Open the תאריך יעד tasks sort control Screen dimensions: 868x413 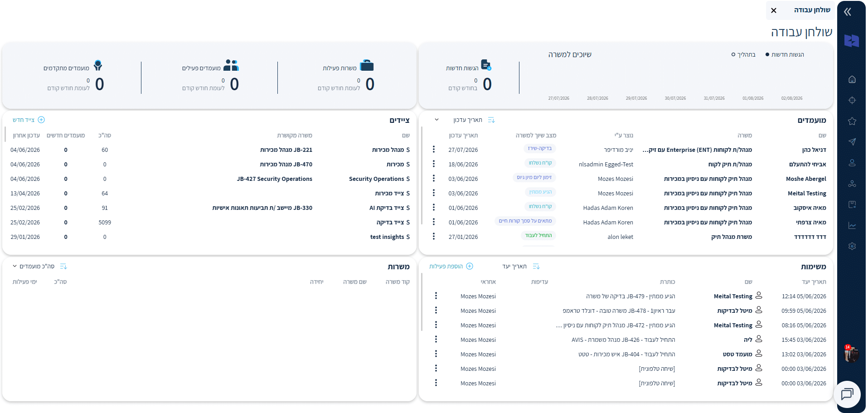[521, 266]
